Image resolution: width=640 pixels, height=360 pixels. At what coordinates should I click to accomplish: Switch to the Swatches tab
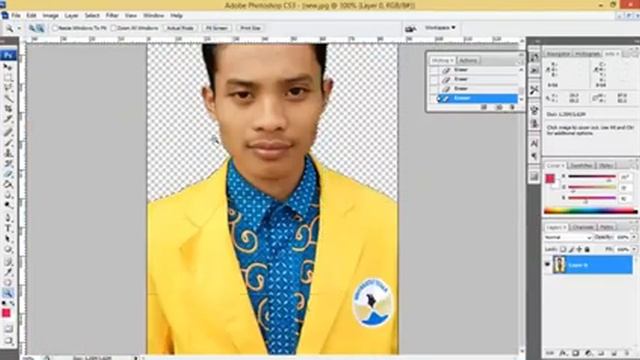(x=581, y=165)
